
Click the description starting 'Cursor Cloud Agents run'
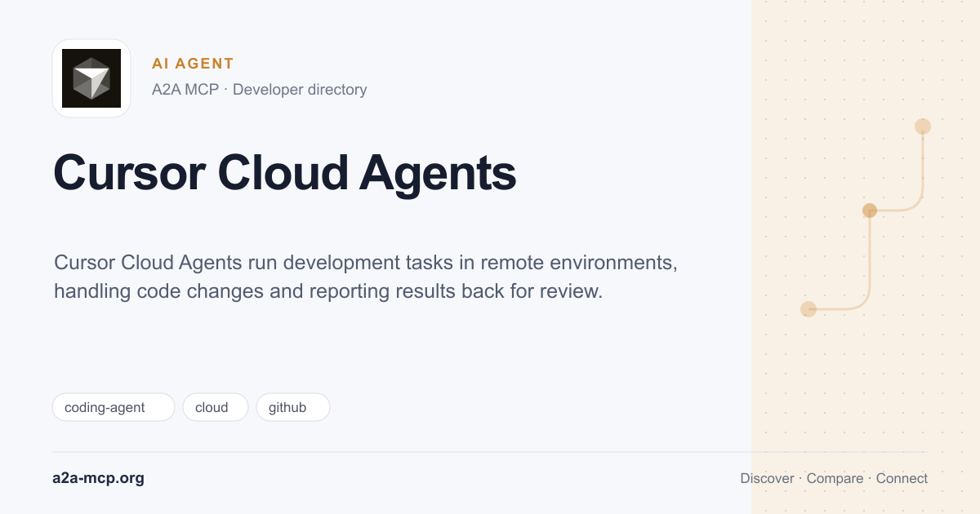click(366, 277)
